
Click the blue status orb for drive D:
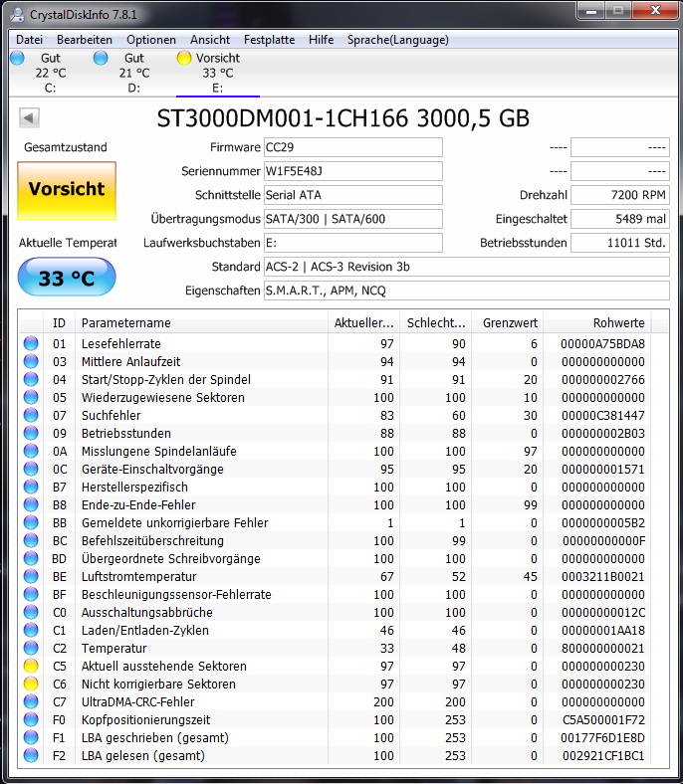(x=101, y=58)
